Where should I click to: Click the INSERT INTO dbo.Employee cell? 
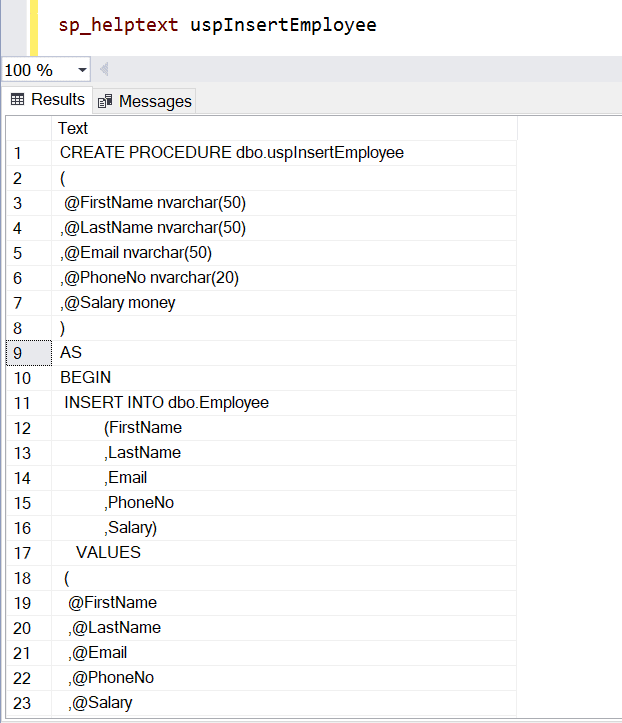click(x=166, y=403)
